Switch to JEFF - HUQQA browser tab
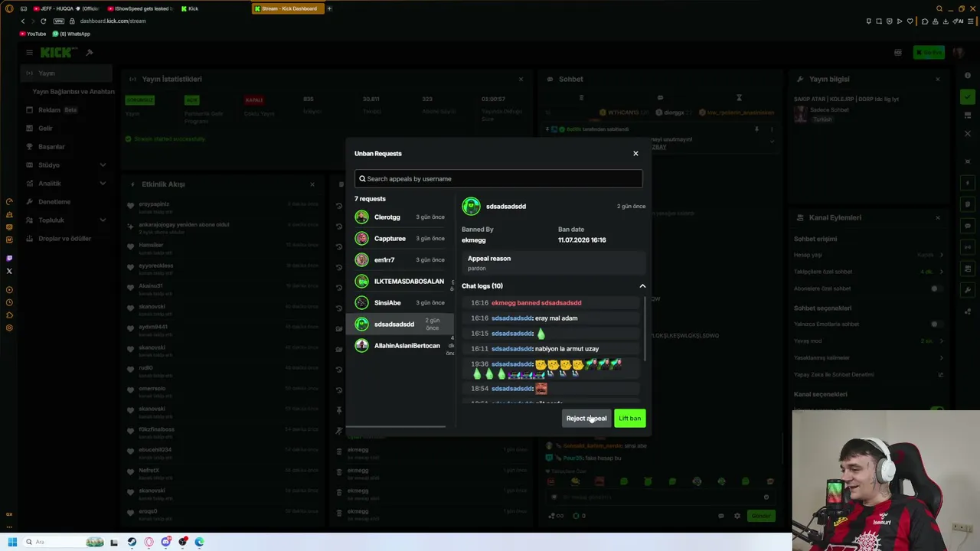The image size is (980, 551). click(x=65, y=8)
